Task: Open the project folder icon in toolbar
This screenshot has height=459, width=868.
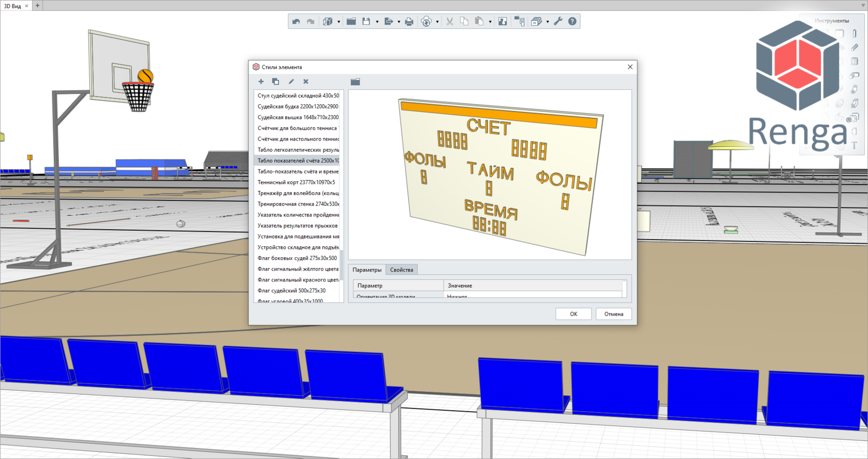Action: coord(351,22)
